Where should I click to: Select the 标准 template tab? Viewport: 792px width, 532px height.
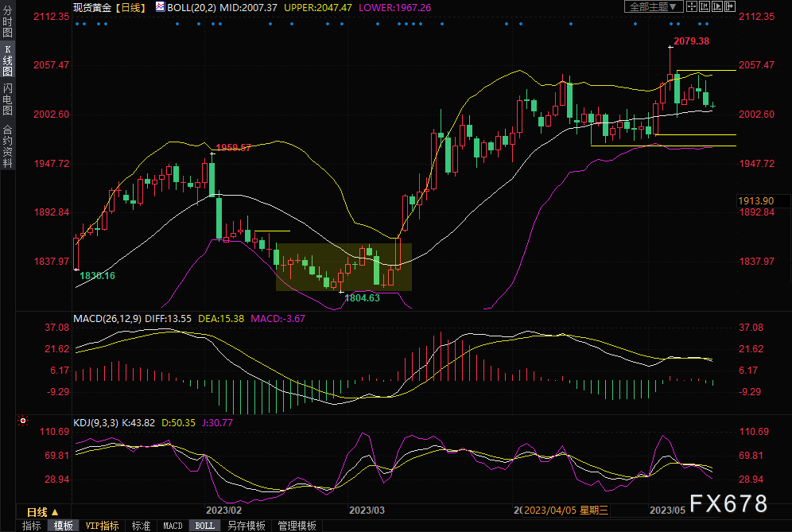pos(141,526)
